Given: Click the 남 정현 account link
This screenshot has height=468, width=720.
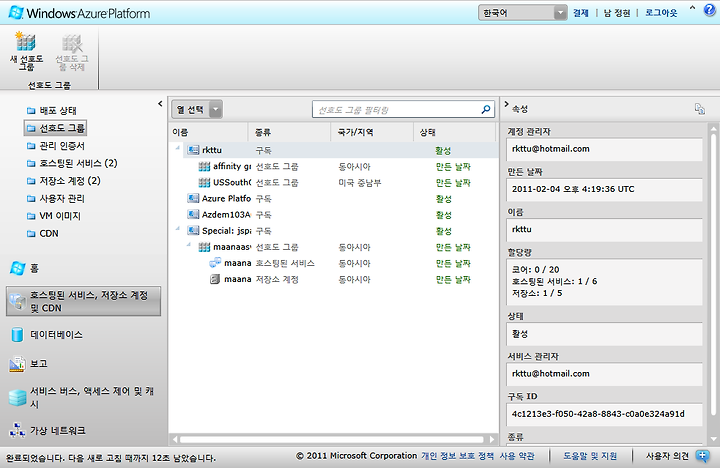Looking at the screenshot, I should point(617,13).
